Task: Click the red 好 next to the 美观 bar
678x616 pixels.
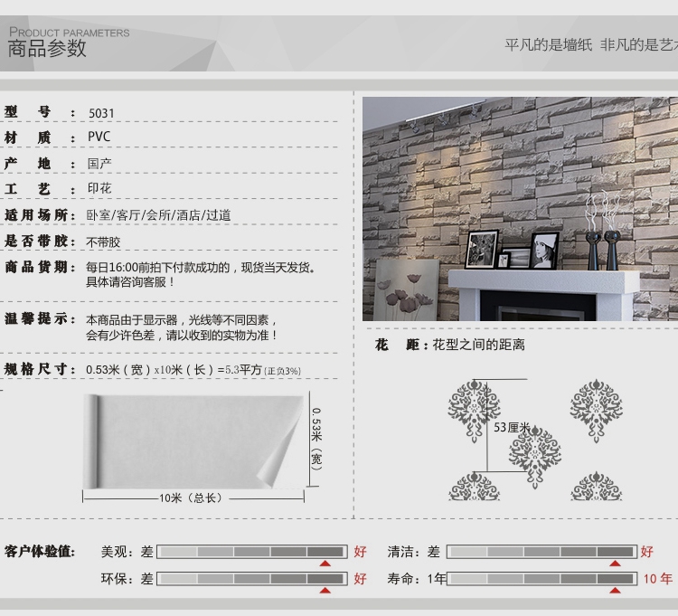Action: (x=360, y=552)
